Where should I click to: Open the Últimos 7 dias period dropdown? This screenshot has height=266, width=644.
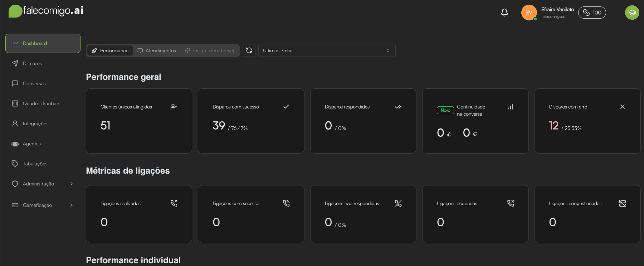(327, 50)
